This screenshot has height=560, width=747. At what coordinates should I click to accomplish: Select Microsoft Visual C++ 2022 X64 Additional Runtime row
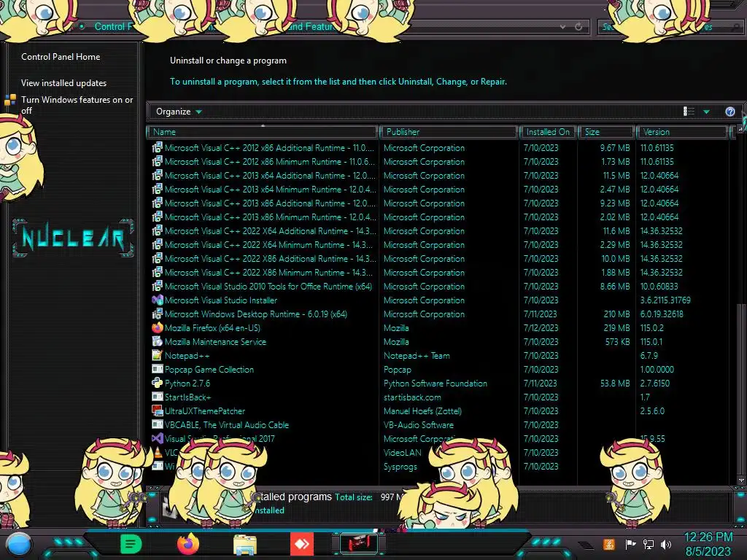(x=438, y=230)
